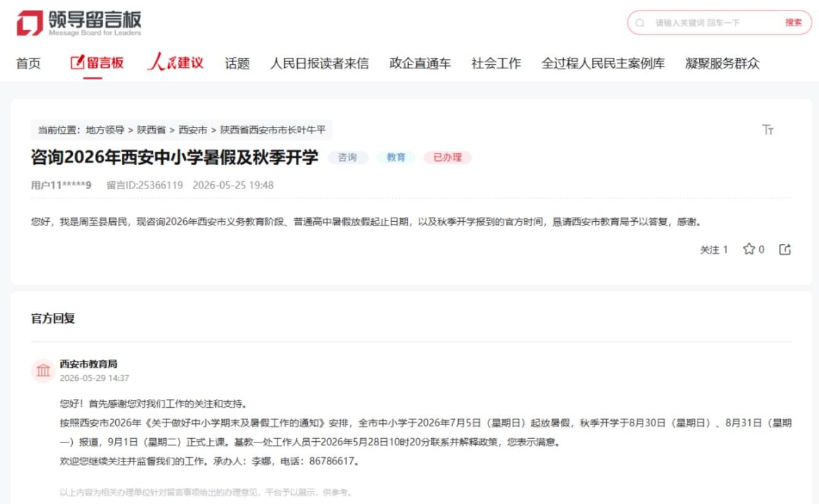
Task: Click the font size Tт icon
Action: [768, 129]
